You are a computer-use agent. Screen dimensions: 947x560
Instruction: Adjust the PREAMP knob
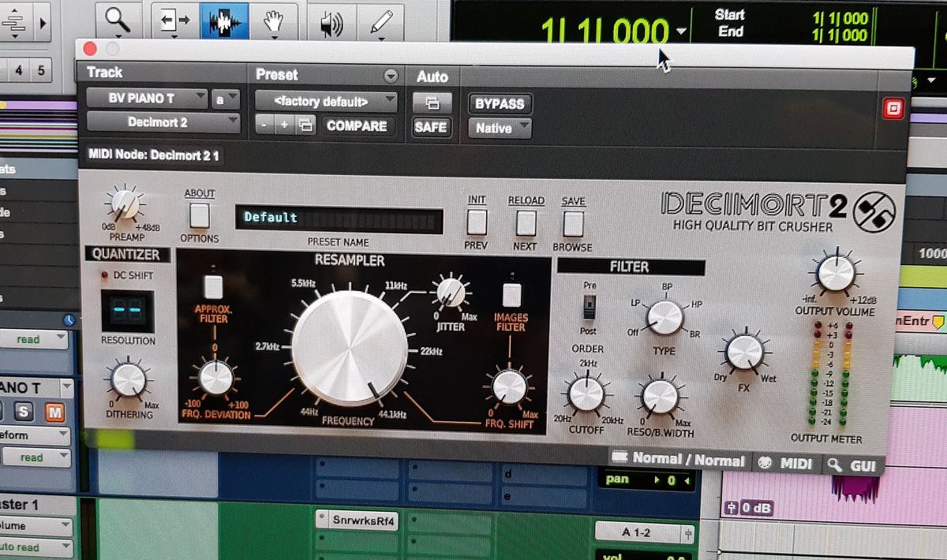coord(125,204)
